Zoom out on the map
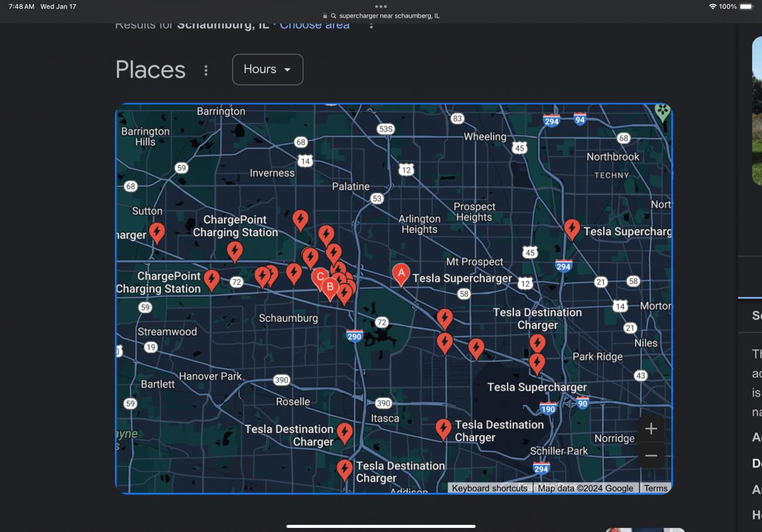The image size is (762, 532). coord(651,456)
